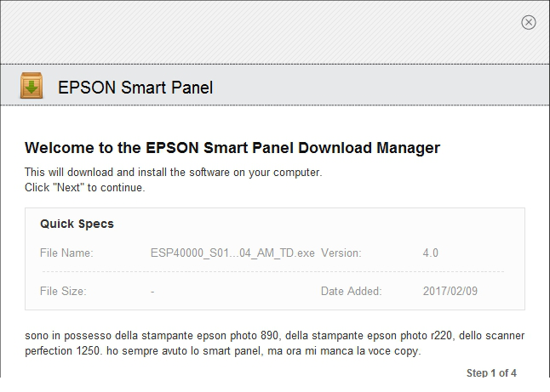Viewport: 550px width, 392px height.
Task: Click the File Size dash value
Action: pyautogui.click(x=152, y=292)
